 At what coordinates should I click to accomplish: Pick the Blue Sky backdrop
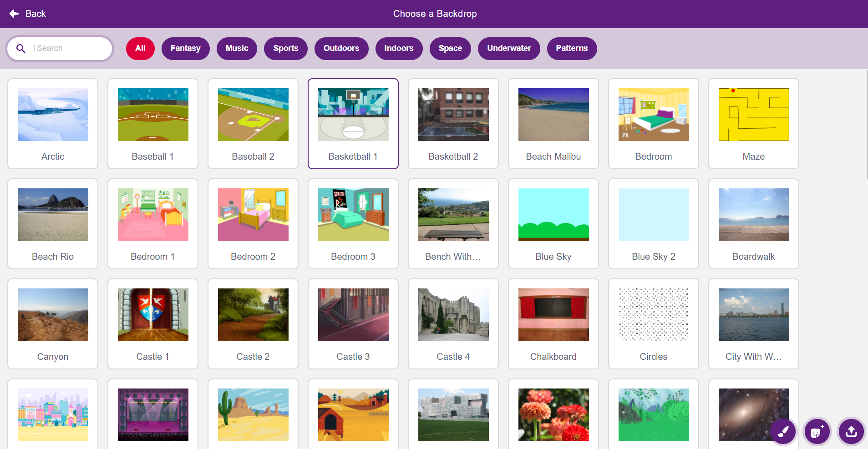[553, 224]
